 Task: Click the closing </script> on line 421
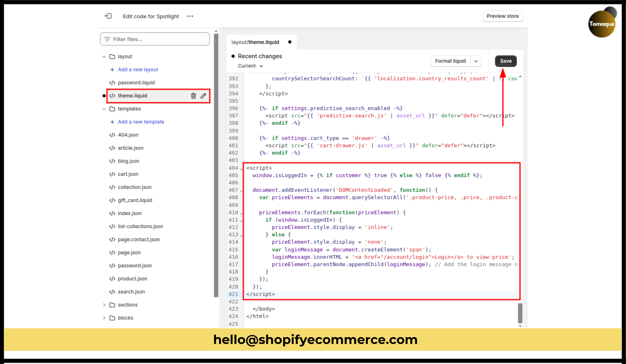click(260, 294)
